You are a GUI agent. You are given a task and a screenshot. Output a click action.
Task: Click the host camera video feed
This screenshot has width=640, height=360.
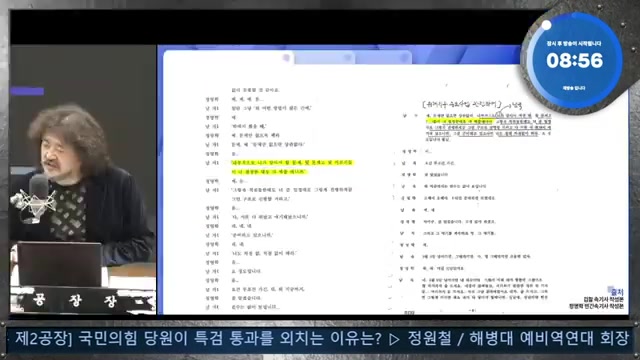pos(83,180)
